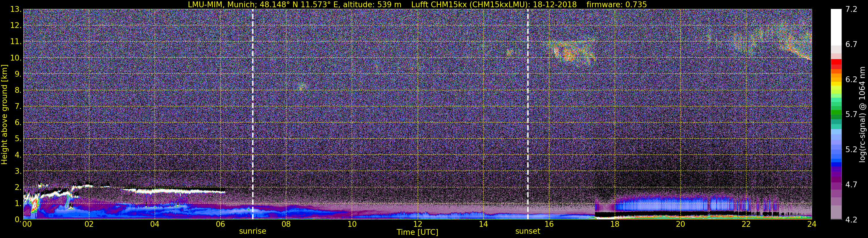Click the colorbar tick value 4.2
868x238 pixels.
click(851, 220)
